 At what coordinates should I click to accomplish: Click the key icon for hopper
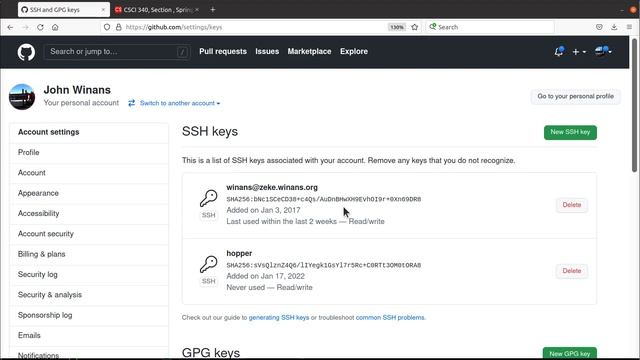[x=209, y=264]
